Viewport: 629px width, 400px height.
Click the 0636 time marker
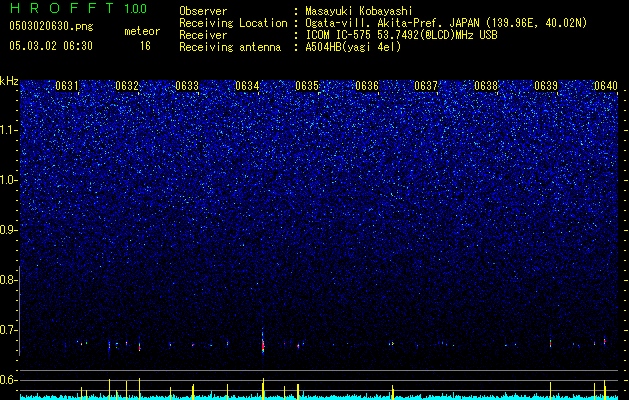point(367,86)
